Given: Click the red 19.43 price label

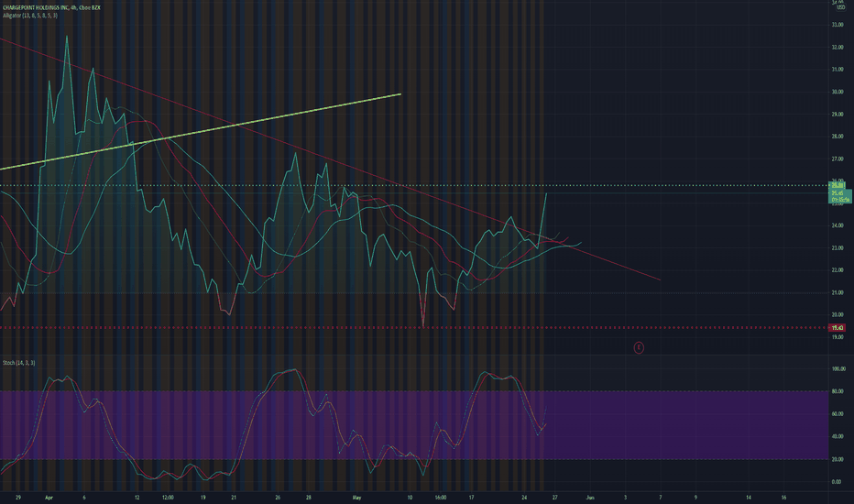Looking at the screenshot, I should [838, 327].
